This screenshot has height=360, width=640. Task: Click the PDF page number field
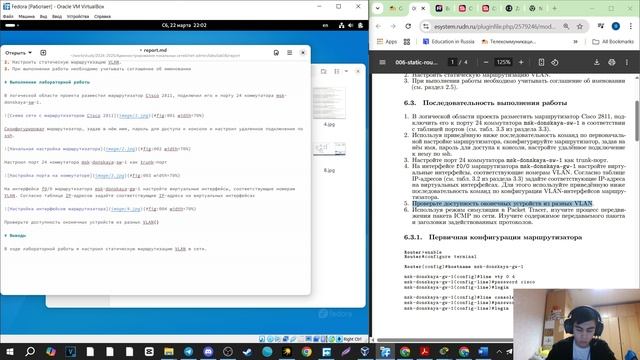(452, 62)
